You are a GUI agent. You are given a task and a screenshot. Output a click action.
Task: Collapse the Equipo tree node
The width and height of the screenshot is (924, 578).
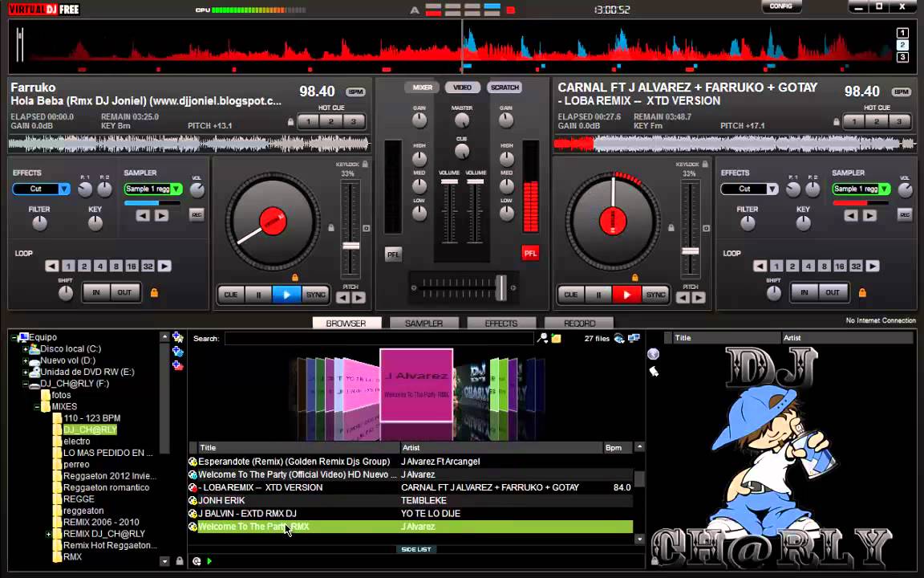click(x=14, y=338)
